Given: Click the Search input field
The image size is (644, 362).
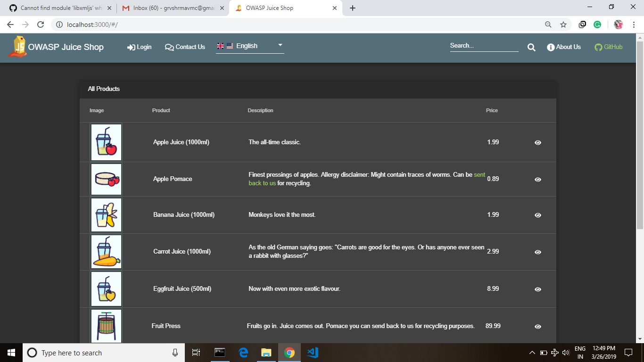Looking at the screenshot, I should pos(484,46).
